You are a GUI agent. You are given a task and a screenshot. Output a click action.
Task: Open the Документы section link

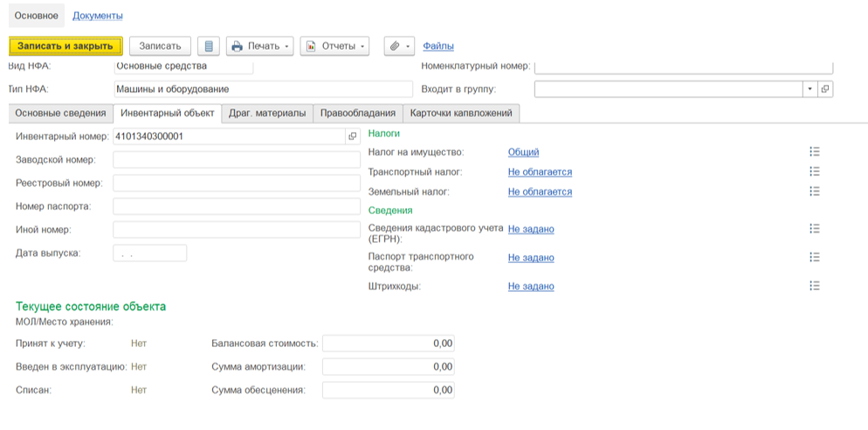[98, 16]
